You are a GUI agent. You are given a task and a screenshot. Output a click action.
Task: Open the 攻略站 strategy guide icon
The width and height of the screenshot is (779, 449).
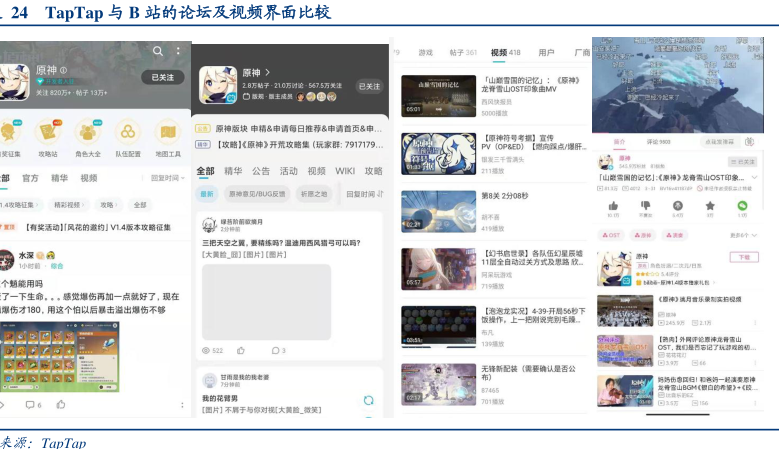[48, 133]
